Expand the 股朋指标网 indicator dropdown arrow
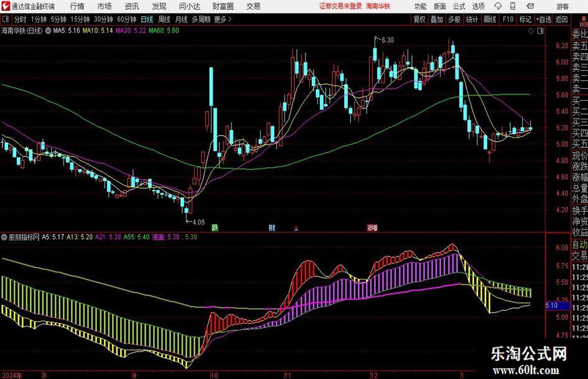Viewport: 588px width, 379px height. click(x=4, y=237)
